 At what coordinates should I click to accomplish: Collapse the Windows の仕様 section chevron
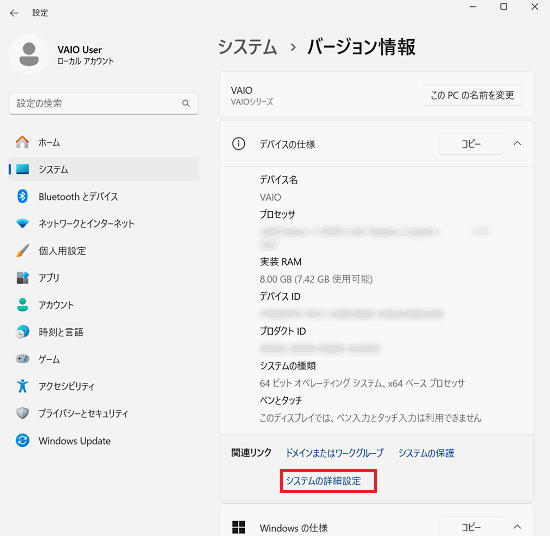point(517,527)
